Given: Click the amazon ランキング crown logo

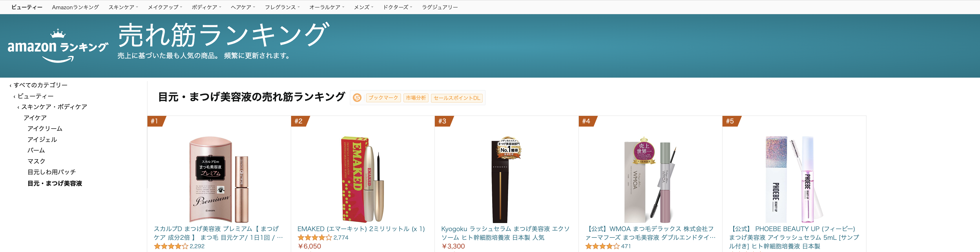Looking at the screenshot, I should pos(58,46).
